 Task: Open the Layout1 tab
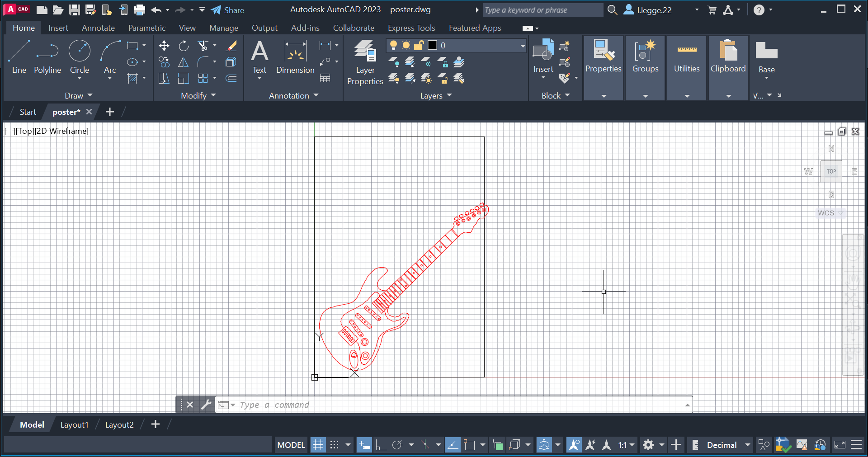[75, 425]
